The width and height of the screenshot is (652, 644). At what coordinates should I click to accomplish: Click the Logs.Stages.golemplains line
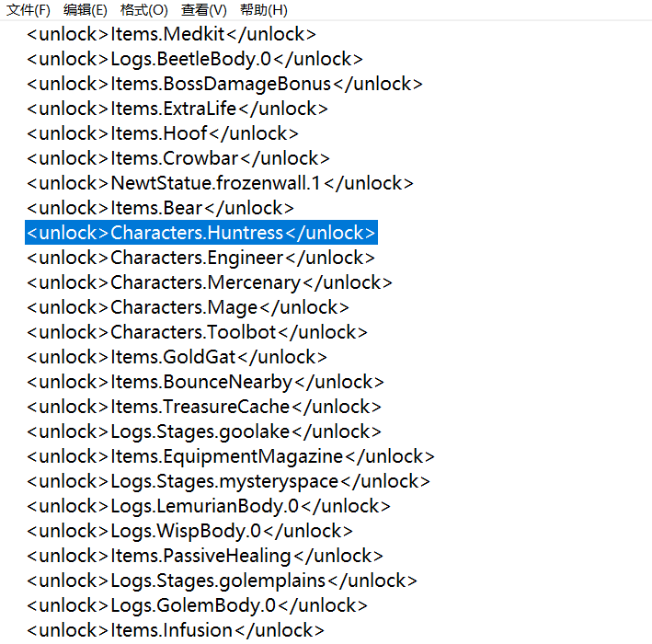click(x=222, y=581)
